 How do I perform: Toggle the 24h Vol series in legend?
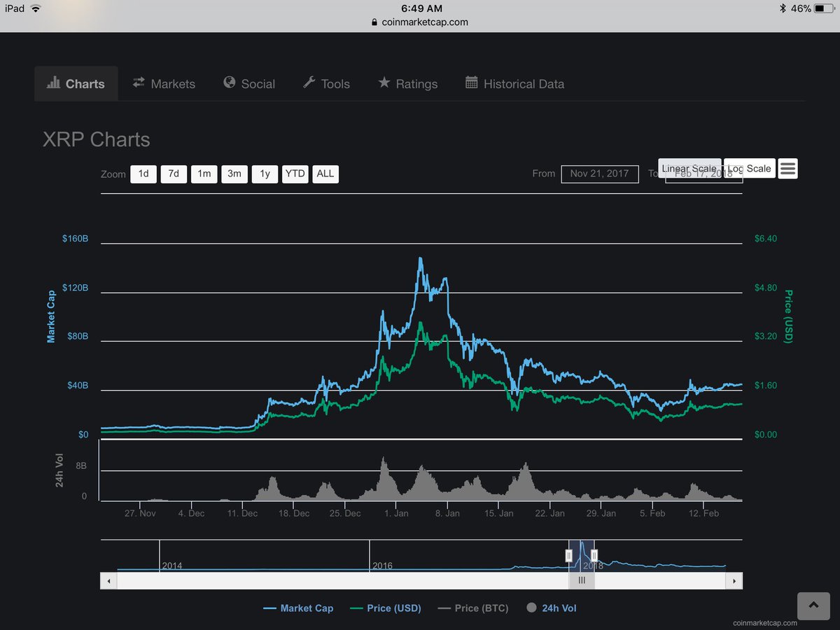552,608
